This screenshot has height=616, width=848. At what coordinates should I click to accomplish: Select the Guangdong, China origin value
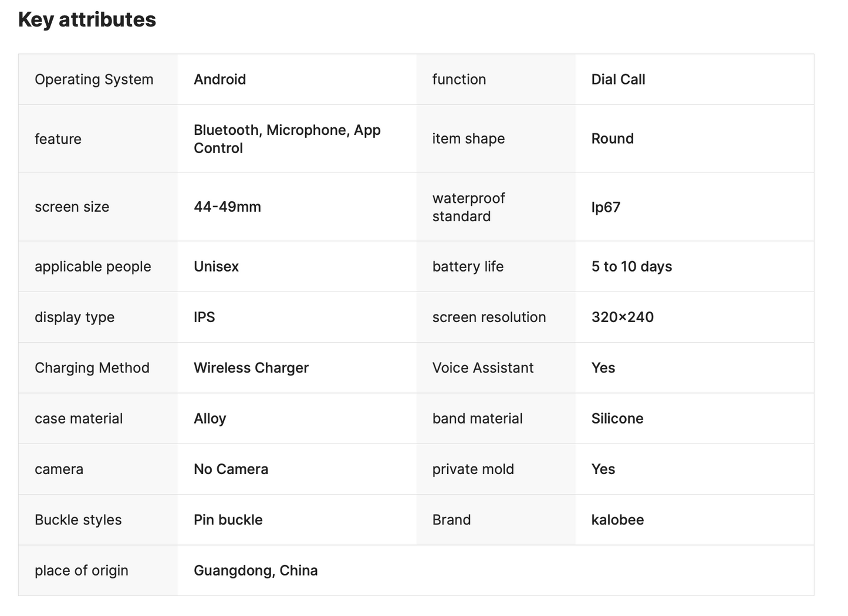pos(255,571)
